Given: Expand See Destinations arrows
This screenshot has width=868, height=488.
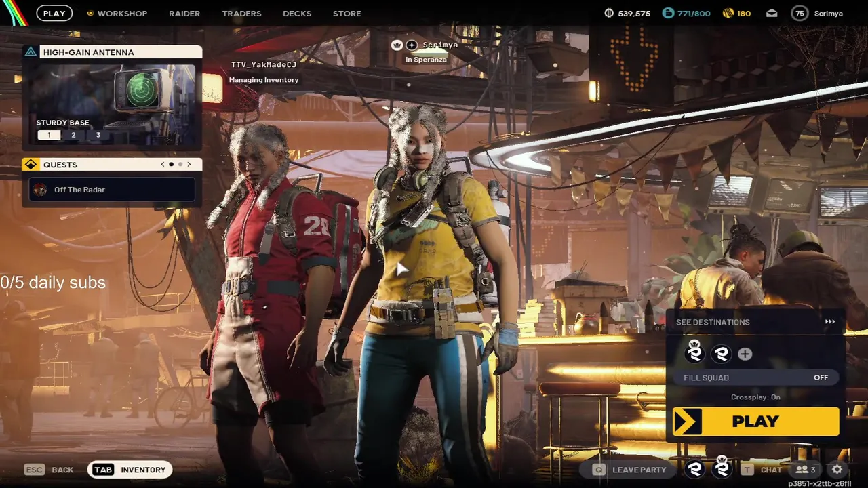Looking at the screenshot, I should [830, 322].
